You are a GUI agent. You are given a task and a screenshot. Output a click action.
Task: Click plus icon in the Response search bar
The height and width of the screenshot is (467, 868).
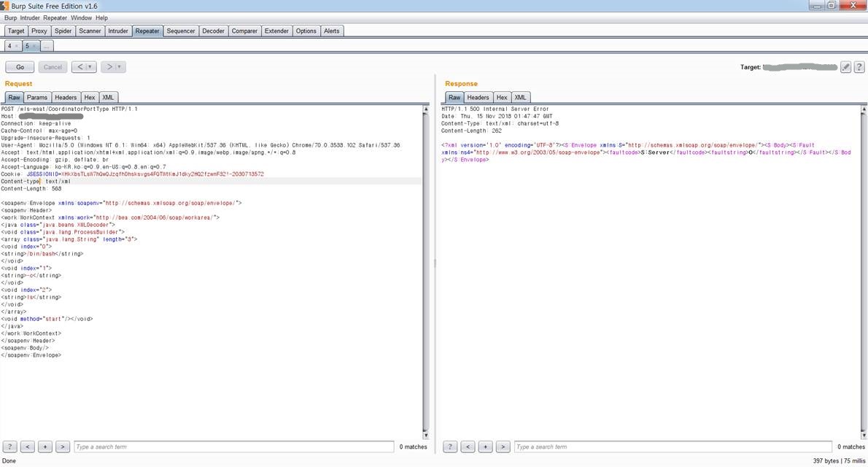[x=485, y=446]
